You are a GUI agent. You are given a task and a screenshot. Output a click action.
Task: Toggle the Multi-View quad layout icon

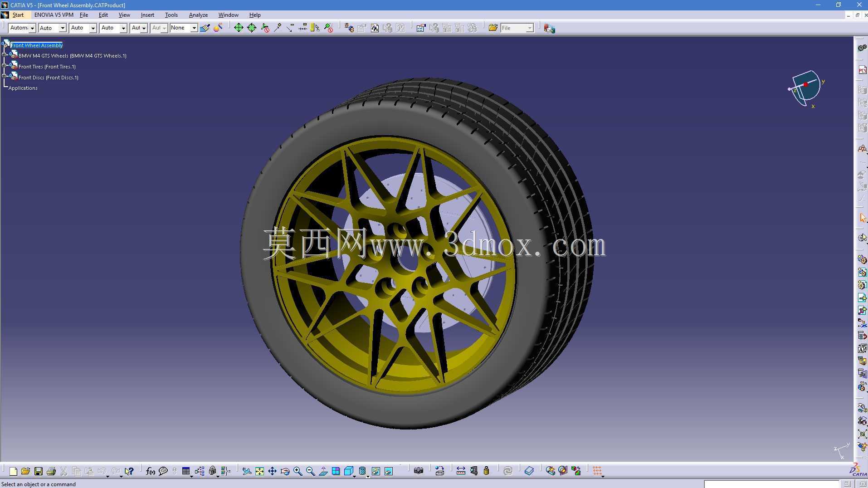coord(336,471)
